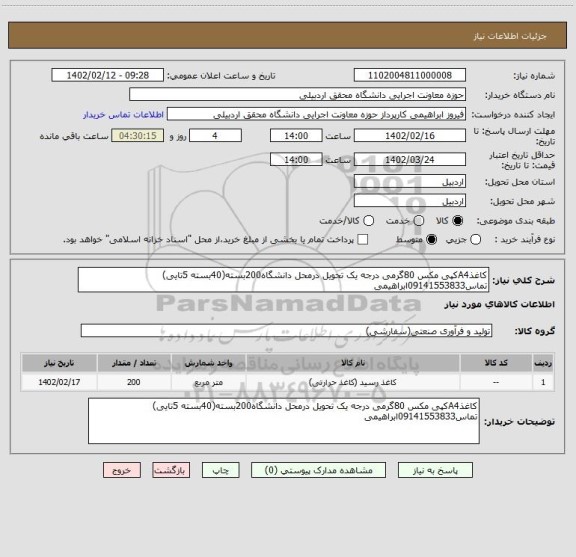Click item name کاغذ رسید cell
Screen dimensions: 576x557
click(353, 382)
